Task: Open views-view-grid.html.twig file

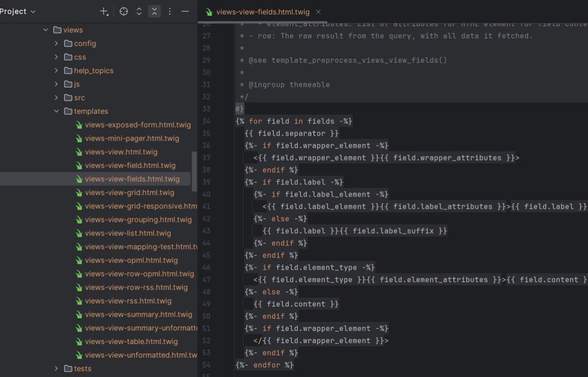Action: click(129, 193)
